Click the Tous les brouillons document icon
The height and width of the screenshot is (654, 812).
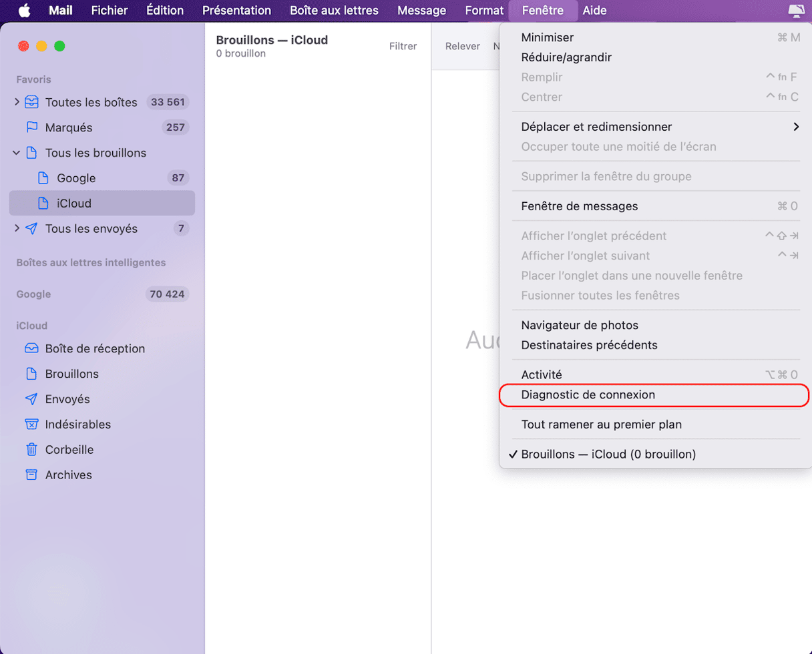tap(31, 153)
